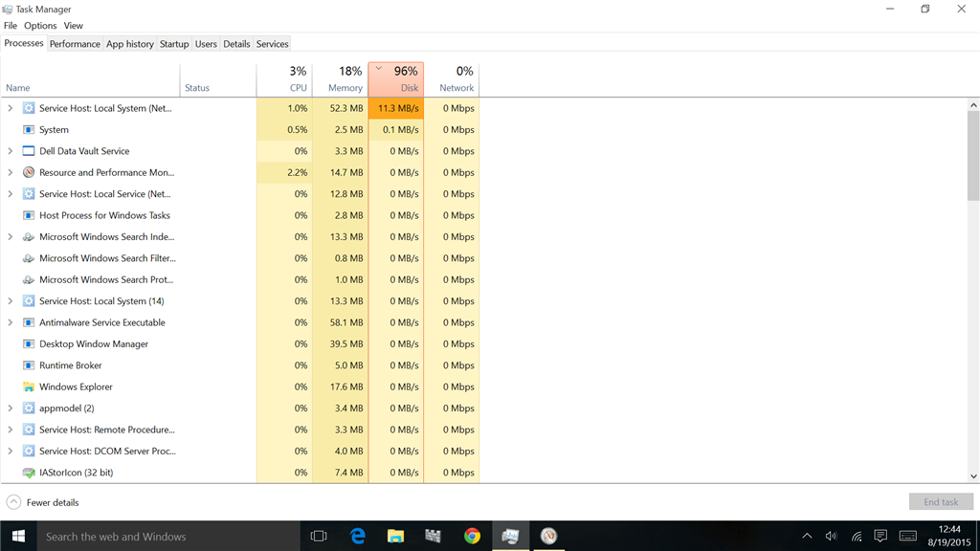Click the Search the web and Windows box
This screenshot has width=980, height=551.
168,536
